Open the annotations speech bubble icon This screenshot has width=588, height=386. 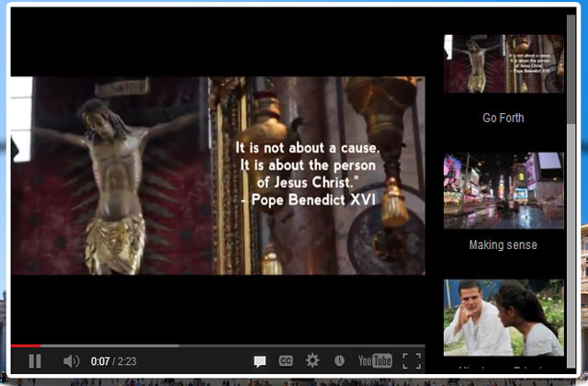point(259,361)
